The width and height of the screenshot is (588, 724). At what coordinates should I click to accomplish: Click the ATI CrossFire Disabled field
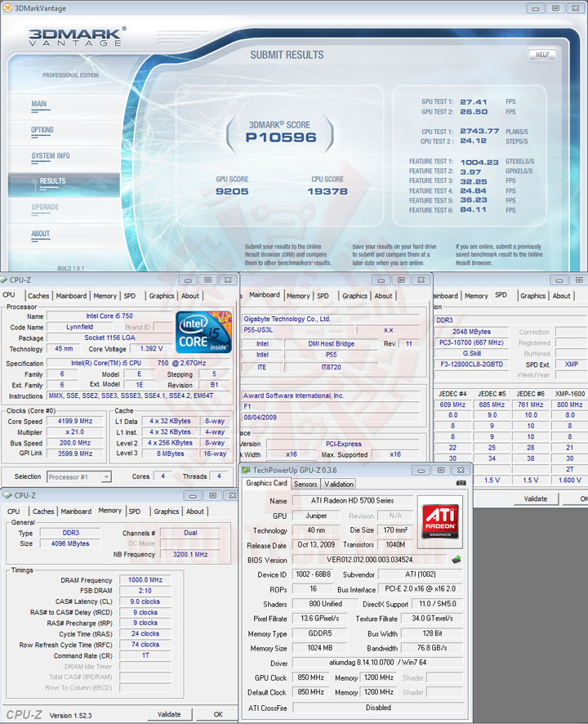pos(378,708)
